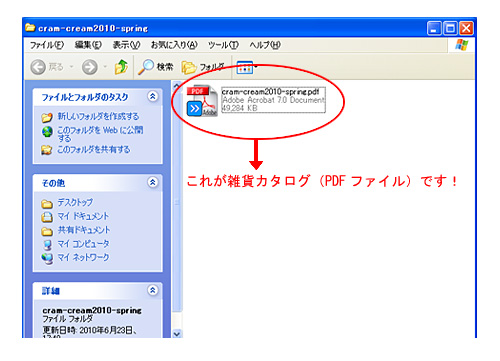This screenshot has height=361, width=500.
Task: Collapse the ファイルとフォルダのタスク panel
Action: 153,96
